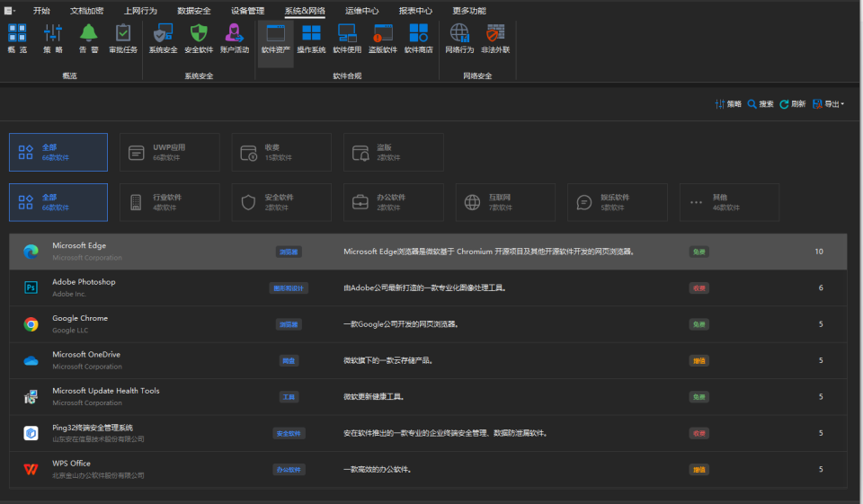Click the 刷新 refresh button
Image resolution: width=863 pixels, height=504 pixels.
[793, 104]
